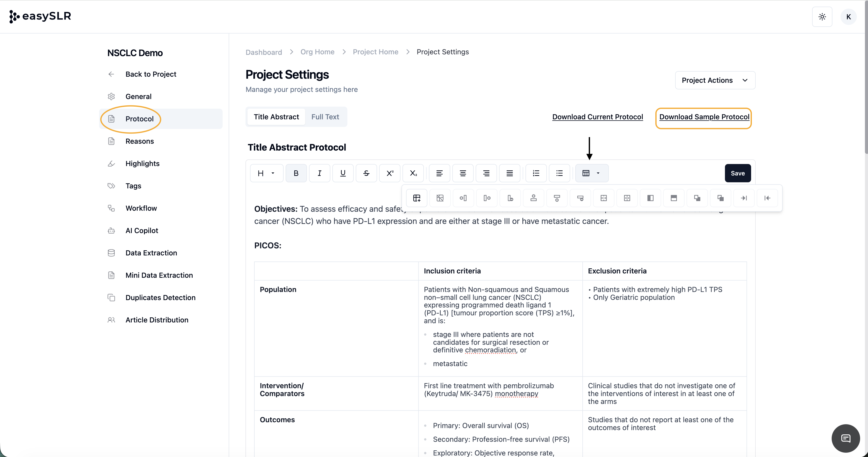Open the chat support bubble
This screenshot has width=868, height=457.
point(845,438)
